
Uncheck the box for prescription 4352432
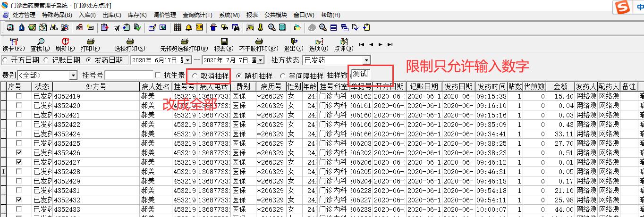point(19,200)
